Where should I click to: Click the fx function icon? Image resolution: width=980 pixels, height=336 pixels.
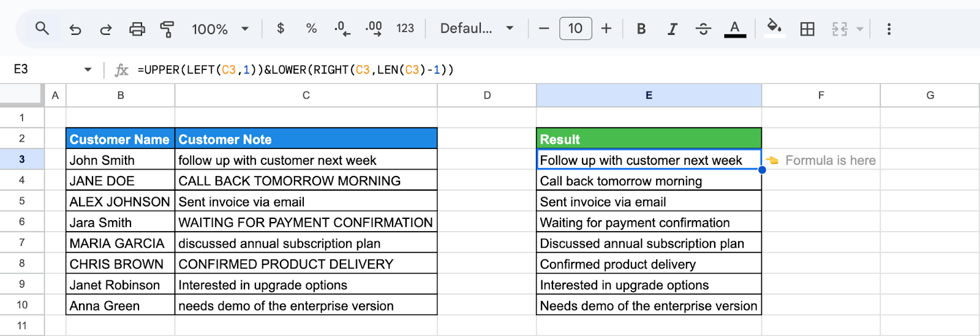[121, 70]
